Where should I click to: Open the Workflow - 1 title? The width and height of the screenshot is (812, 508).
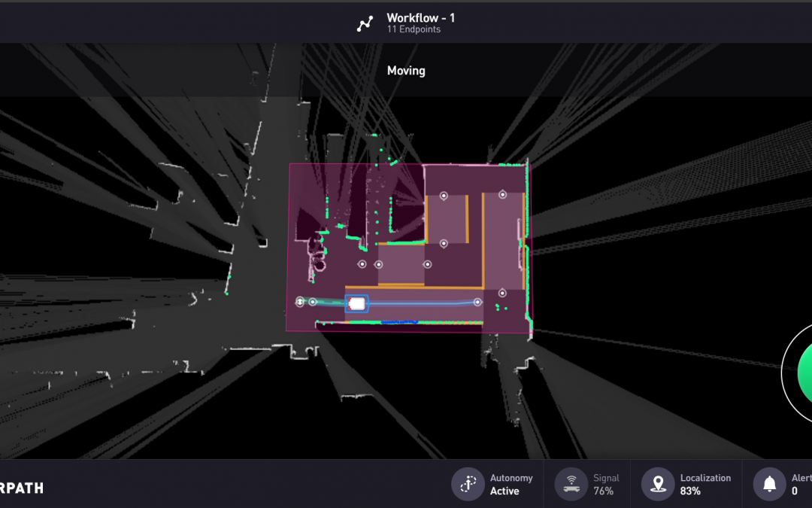[x=420, y=17]
